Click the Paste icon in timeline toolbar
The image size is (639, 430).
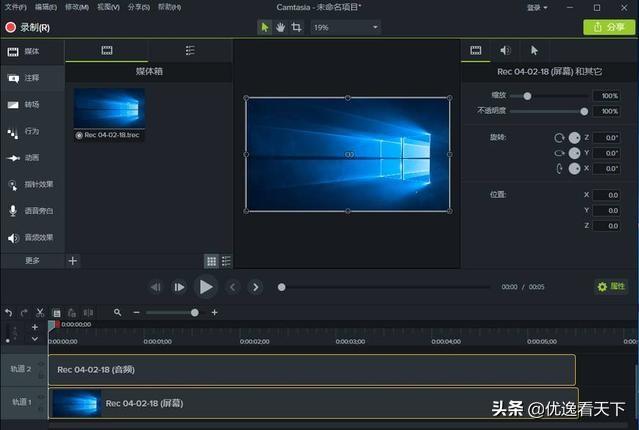coord(72,313)
